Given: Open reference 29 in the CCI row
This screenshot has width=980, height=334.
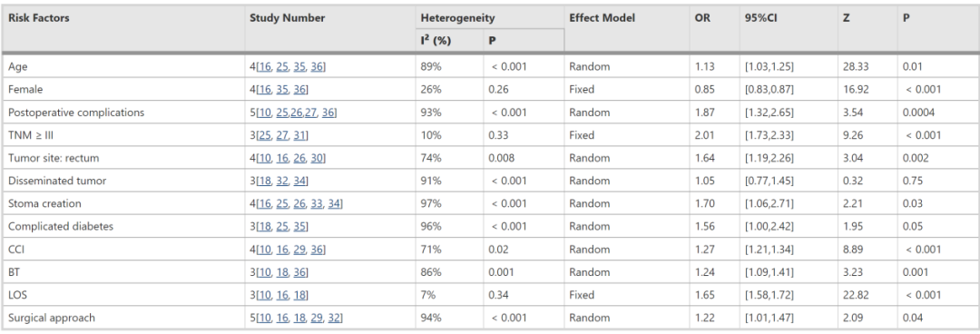Looking at the screenshot, I should [299, 250].
